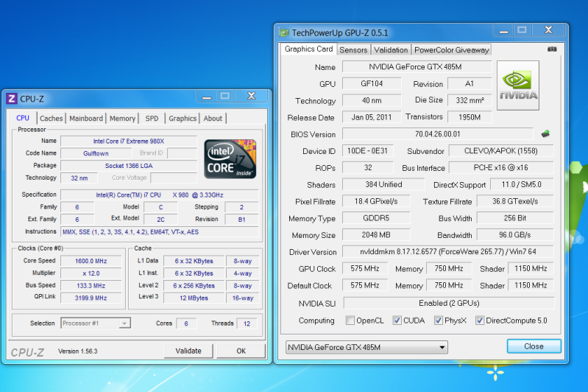588x392 pixels.
Task: Click the GPU-Z title bar app icon
Action: coord(284,32)
